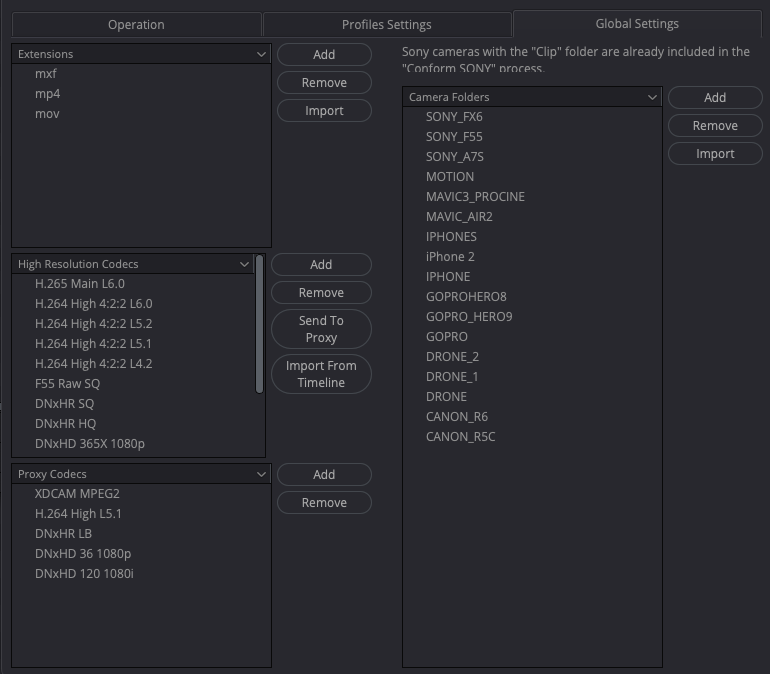
Task: Import camera folders list
Action: (715, 154)
